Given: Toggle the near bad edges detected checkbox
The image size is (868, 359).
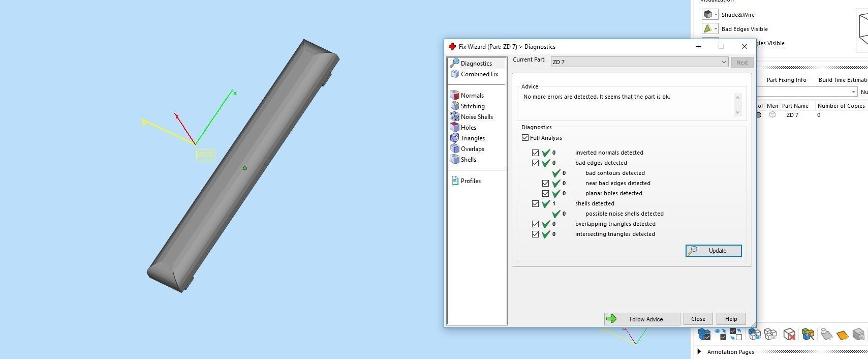Looking at the screenshot, I should tap(545, 183).
